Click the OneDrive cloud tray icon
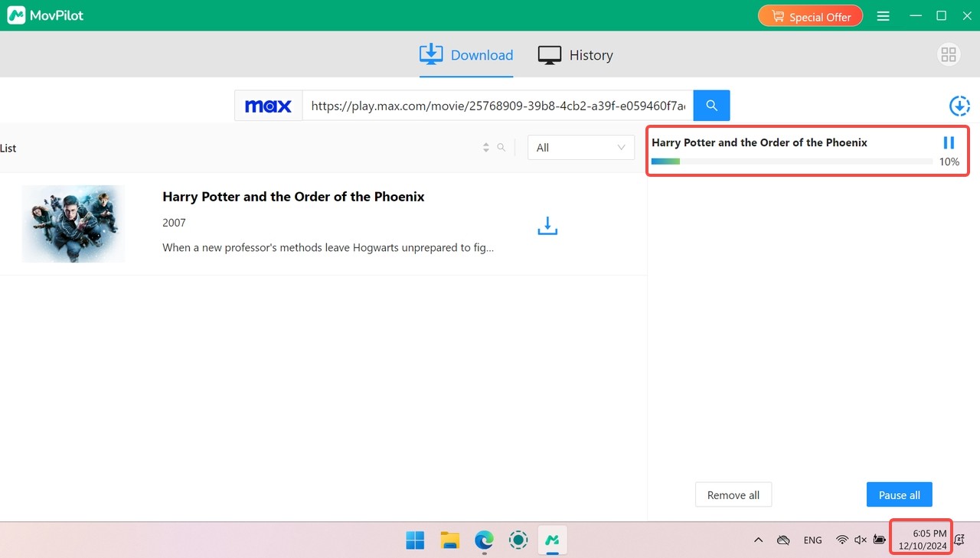The height and width of the screenshot is (558, 980). pos(783,540)
